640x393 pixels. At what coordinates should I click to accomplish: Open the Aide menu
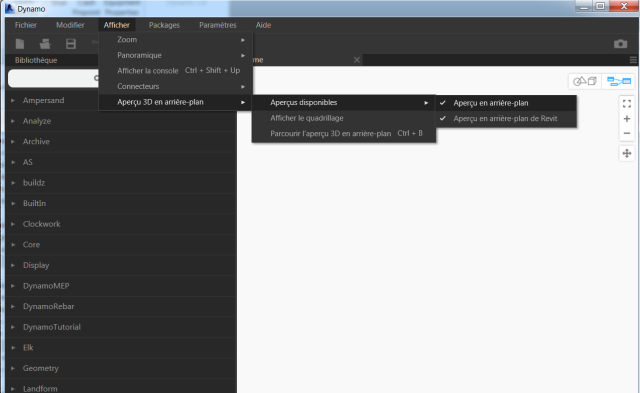coord(263,25)
